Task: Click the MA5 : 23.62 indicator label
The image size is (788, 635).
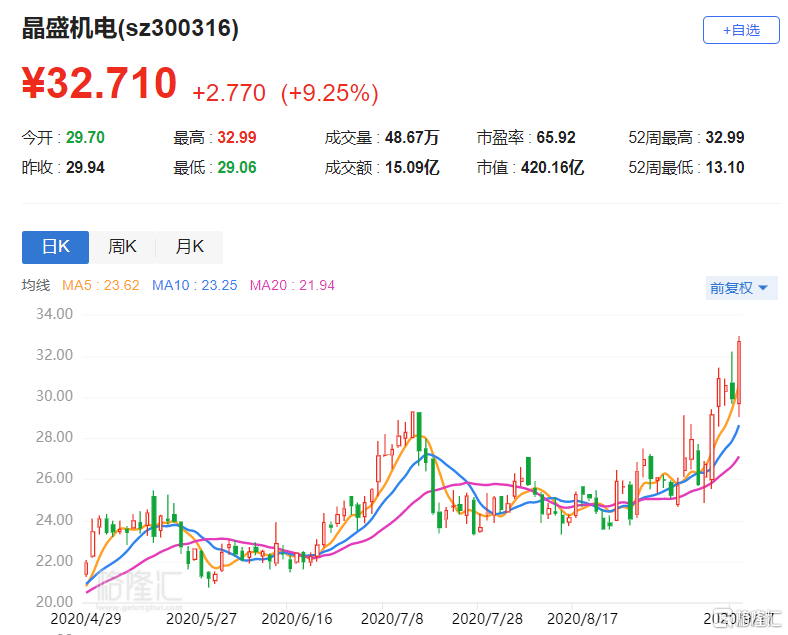Action: point(101,285)
